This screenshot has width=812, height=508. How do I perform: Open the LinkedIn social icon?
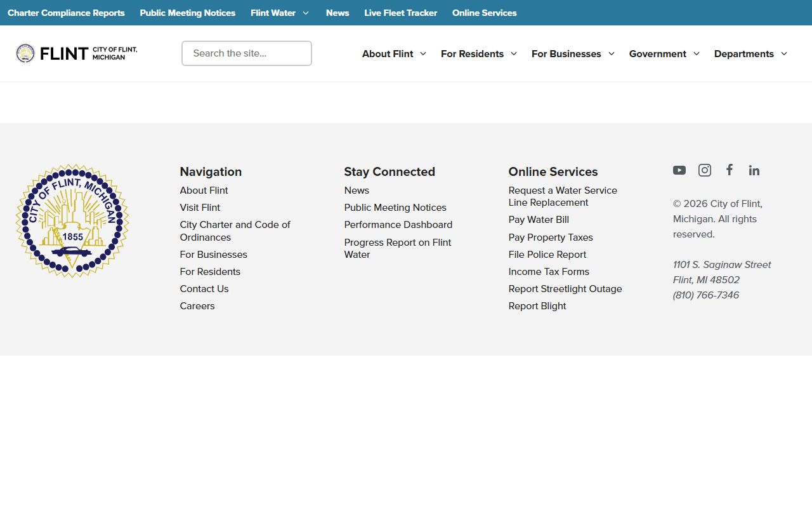754,170
